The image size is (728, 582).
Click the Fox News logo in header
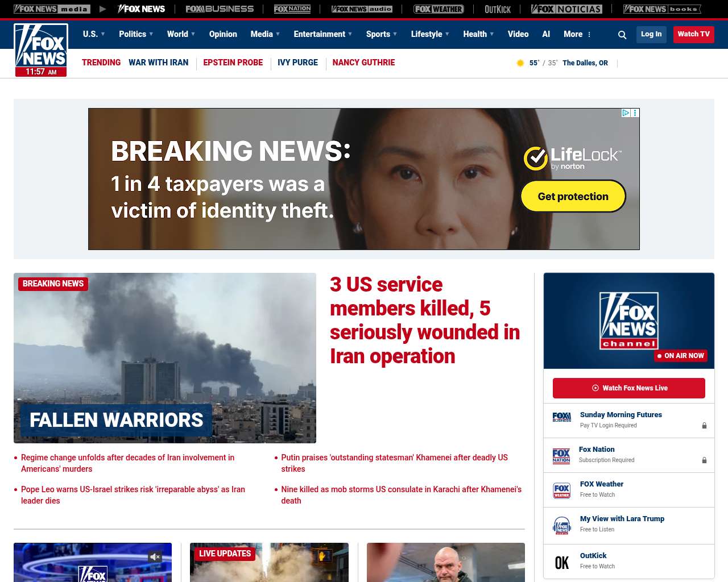41,50
